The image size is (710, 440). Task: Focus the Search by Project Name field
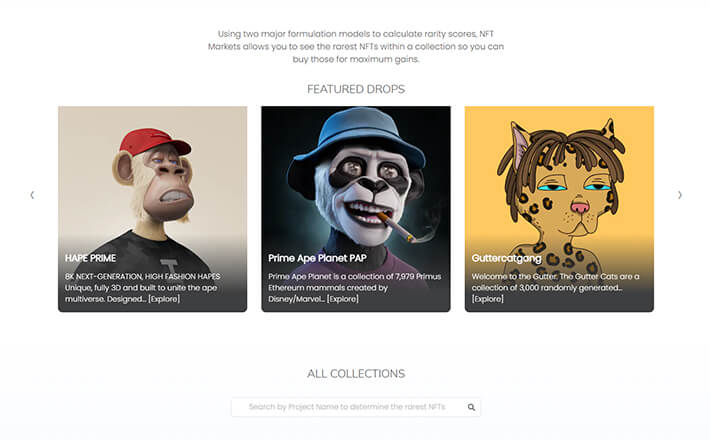pos(346,407)
